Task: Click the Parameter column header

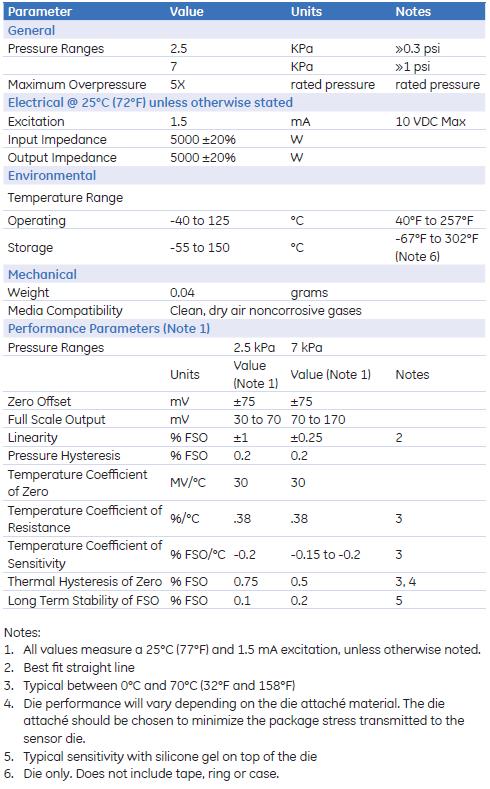Action: coord(40,11)
